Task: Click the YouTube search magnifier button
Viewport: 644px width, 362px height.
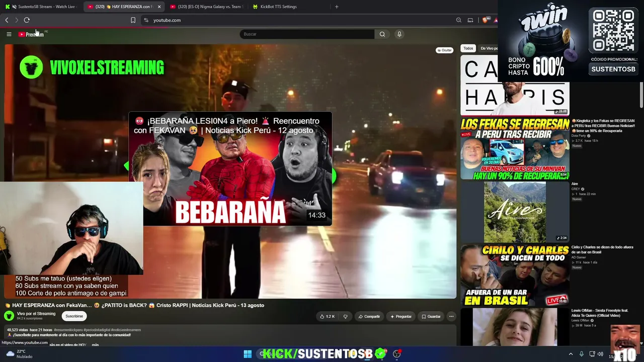Action: (382, 34)
